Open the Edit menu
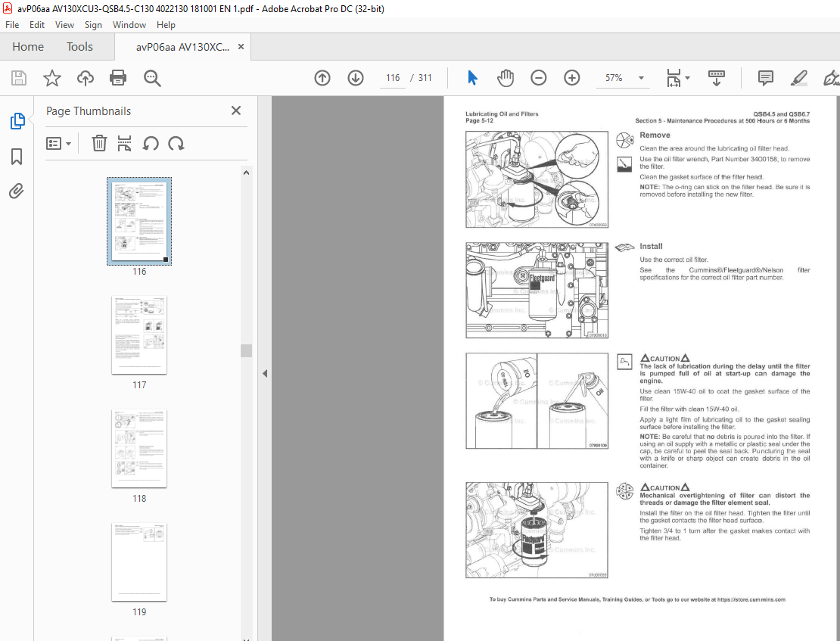 coord(37,25)
